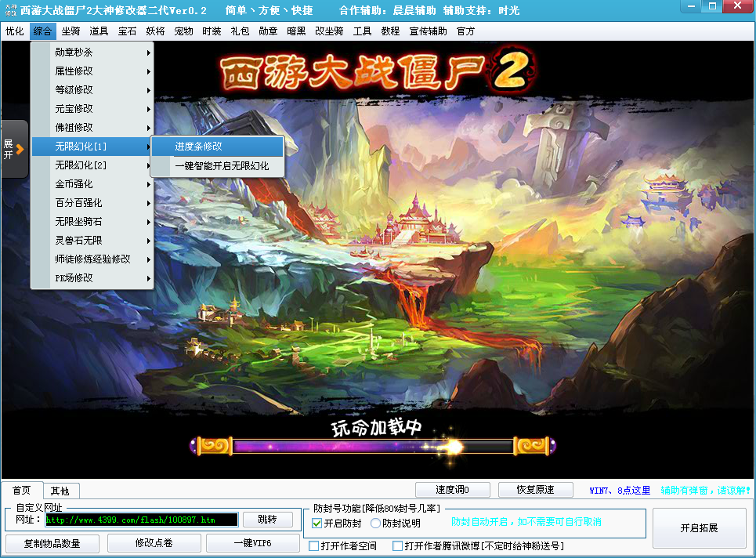
Task: Expand the 元宝修改 submenu
Action: 92,108
